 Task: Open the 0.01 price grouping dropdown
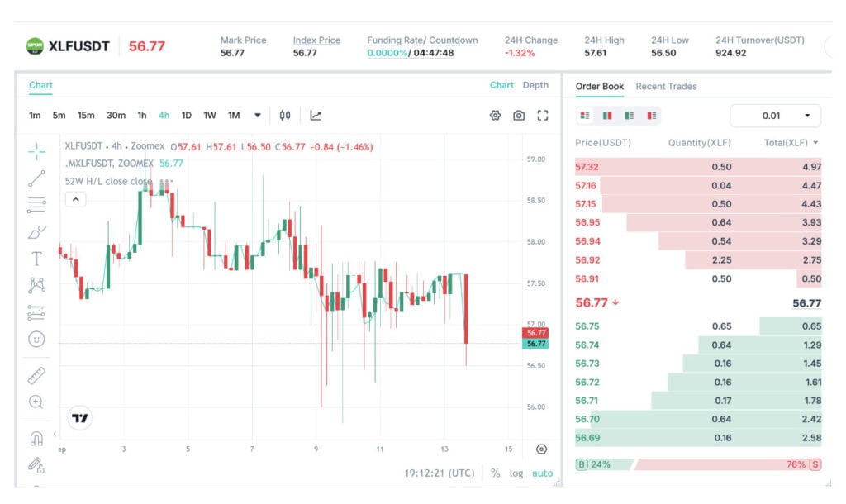click(775, 116)
